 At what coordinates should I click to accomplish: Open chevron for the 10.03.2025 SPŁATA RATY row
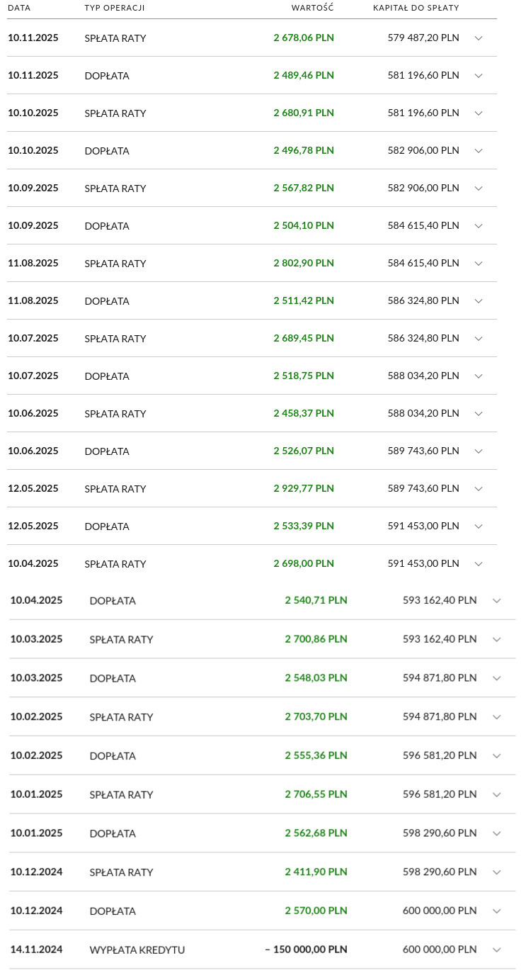[x=496, y=639]
